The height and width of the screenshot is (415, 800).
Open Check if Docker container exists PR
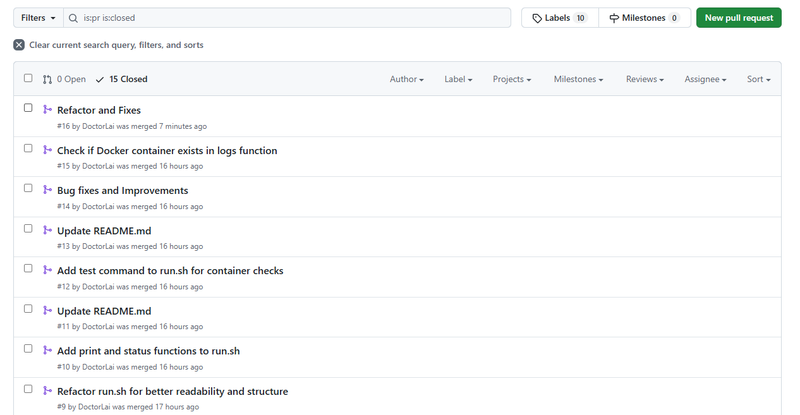(167, 151)
